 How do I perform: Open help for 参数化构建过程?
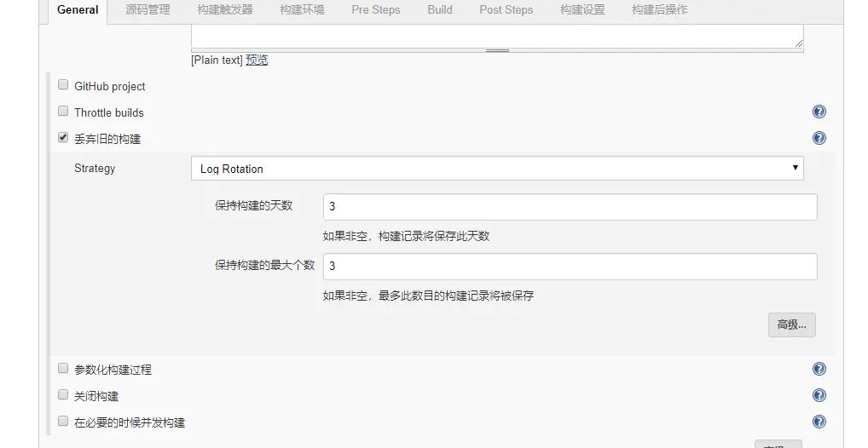[x=819, y=369]
